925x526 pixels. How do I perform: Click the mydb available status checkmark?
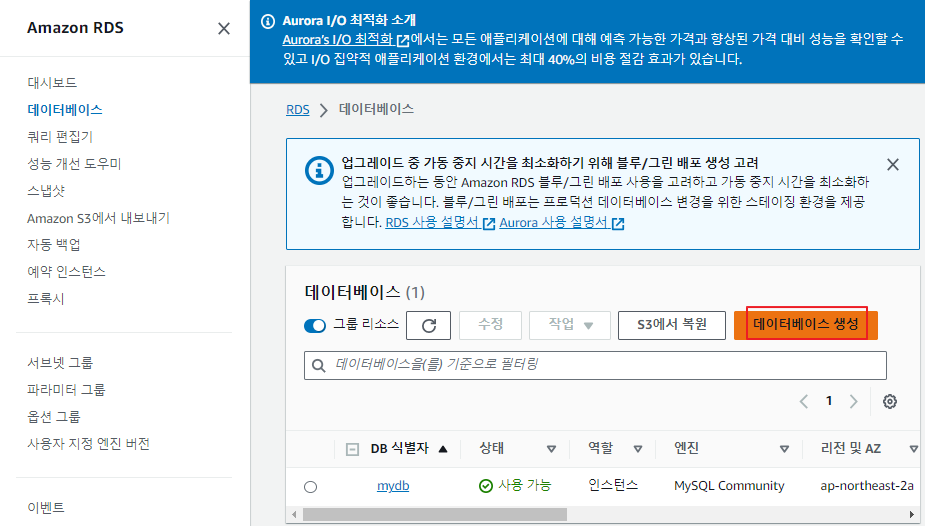[x=486, y=486]
